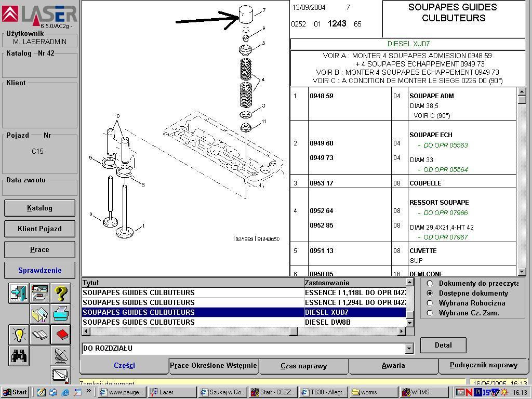Open the yellow question mark help icon
532x399 pixels.
tap(61, 294)
